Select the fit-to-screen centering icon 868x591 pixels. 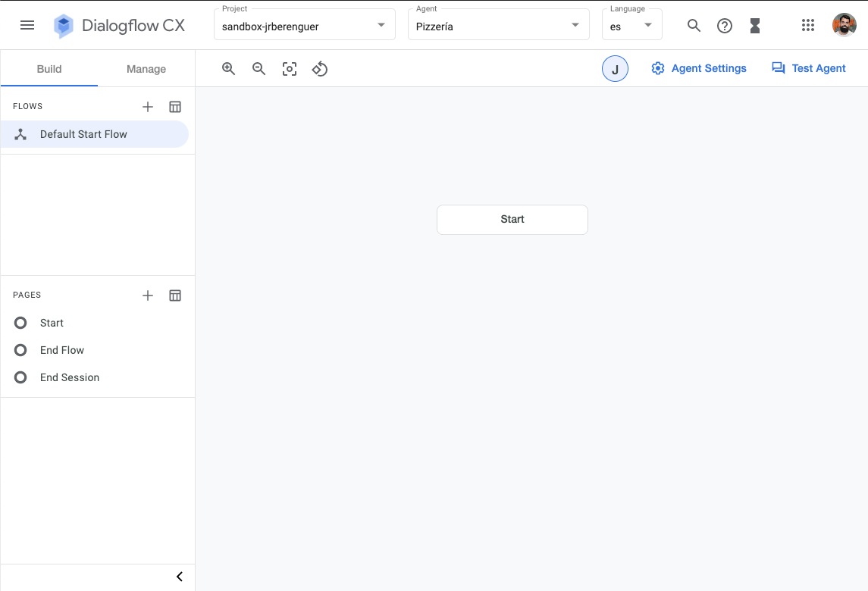click(x=289, y=68)
